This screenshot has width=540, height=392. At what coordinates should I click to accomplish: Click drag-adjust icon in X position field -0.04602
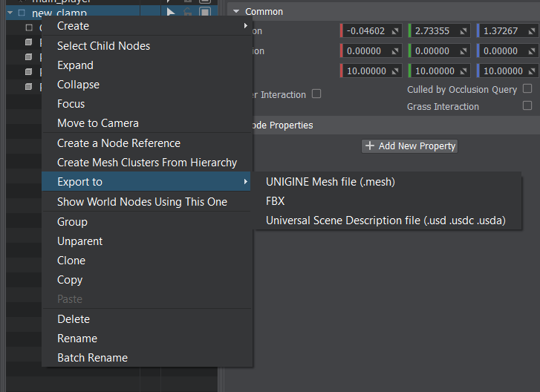(x=395, y=31)
